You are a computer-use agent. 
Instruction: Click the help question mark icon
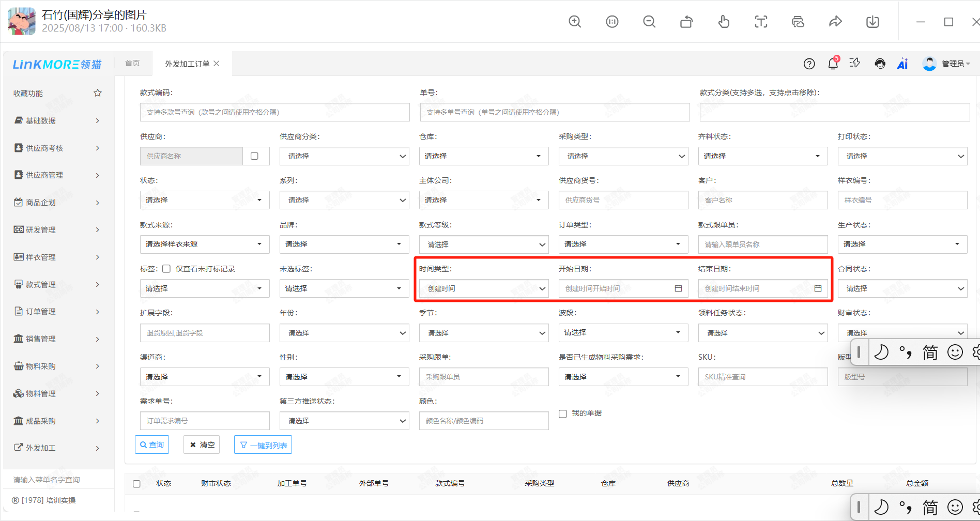(x=809, y=64)
